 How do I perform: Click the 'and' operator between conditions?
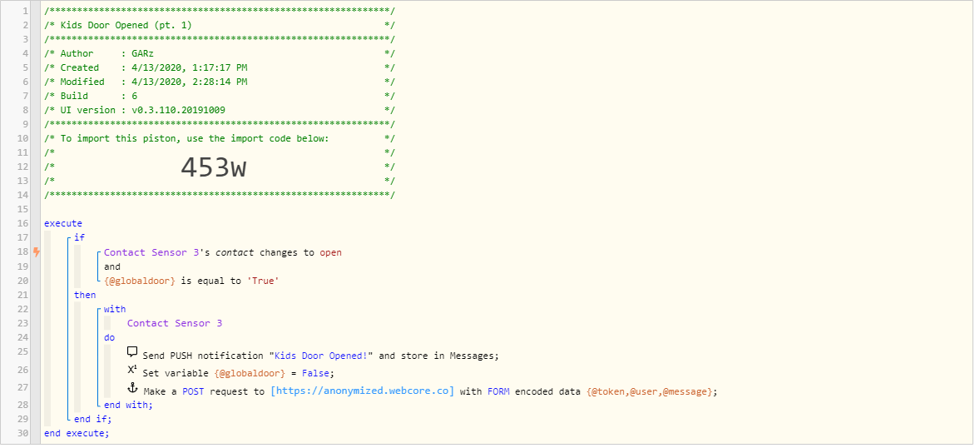(x=111, y=266)
